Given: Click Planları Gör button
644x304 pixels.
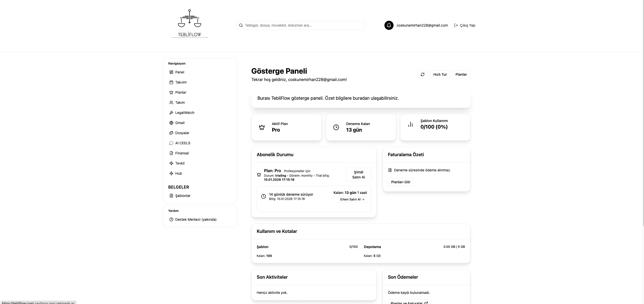Looking at the screenshot, I should click(x=401, y=182).
